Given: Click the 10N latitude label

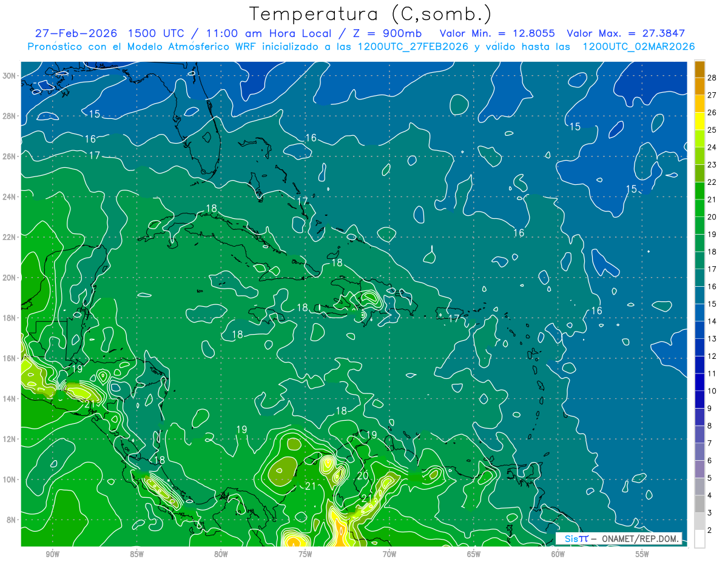Looking at the screenshot, I should [x=9, y=479].
